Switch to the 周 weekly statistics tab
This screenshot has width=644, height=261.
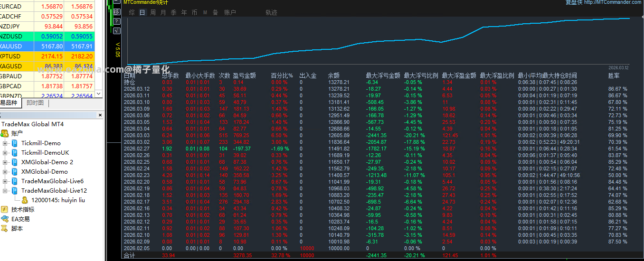153,12
